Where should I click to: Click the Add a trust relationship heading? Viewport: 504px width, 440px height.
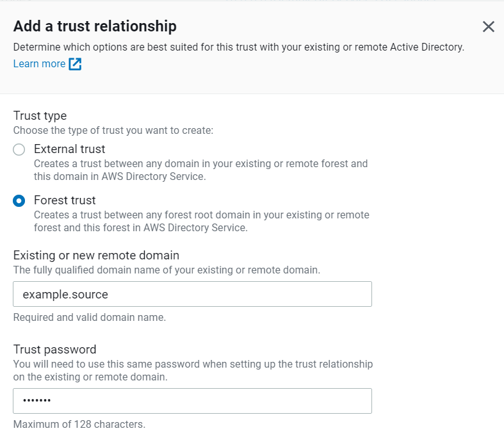95,26
